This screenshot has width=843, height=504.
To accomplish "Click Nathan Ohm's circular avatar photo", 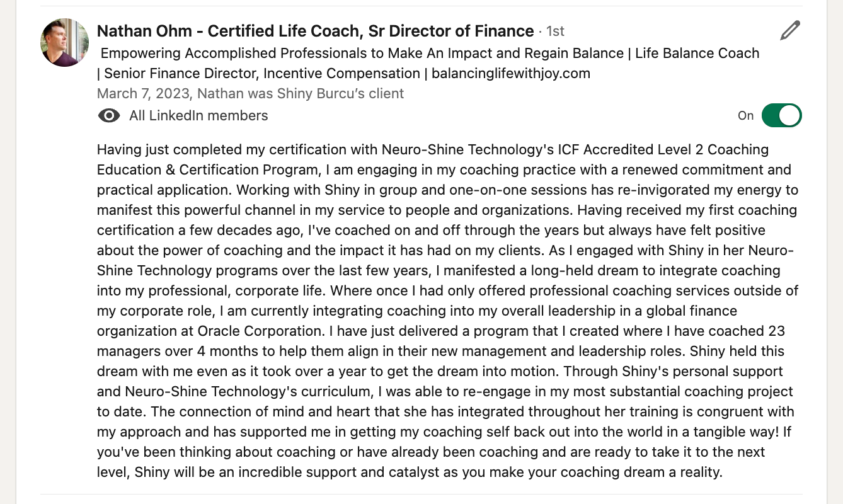I will pos(64,42).
